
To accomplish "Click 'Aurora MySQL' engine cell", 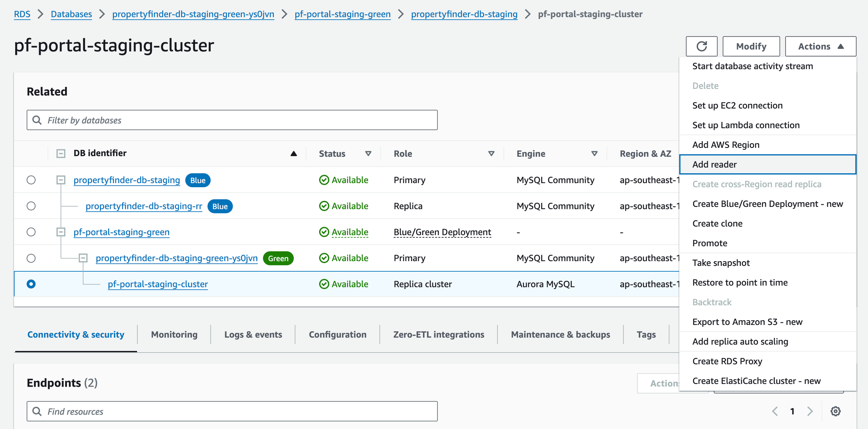I will [546, 284].
